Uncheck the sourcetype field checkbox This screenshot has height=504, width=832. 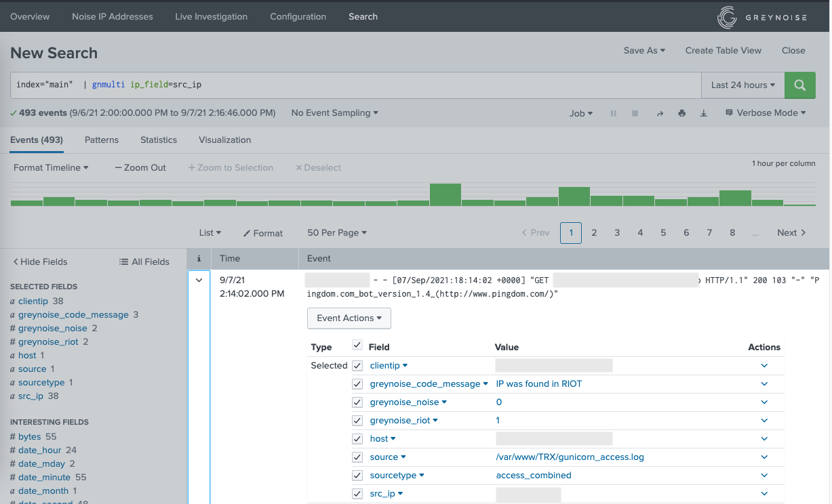pos(357,475)
